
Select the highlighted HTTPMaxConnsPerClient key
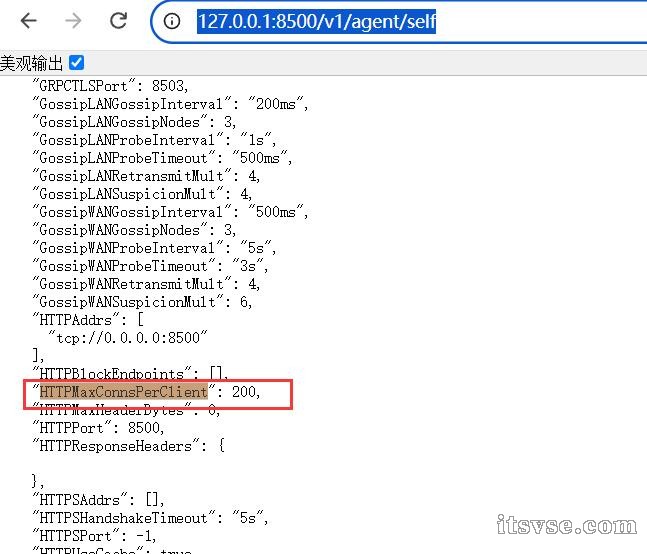point(123,392)
